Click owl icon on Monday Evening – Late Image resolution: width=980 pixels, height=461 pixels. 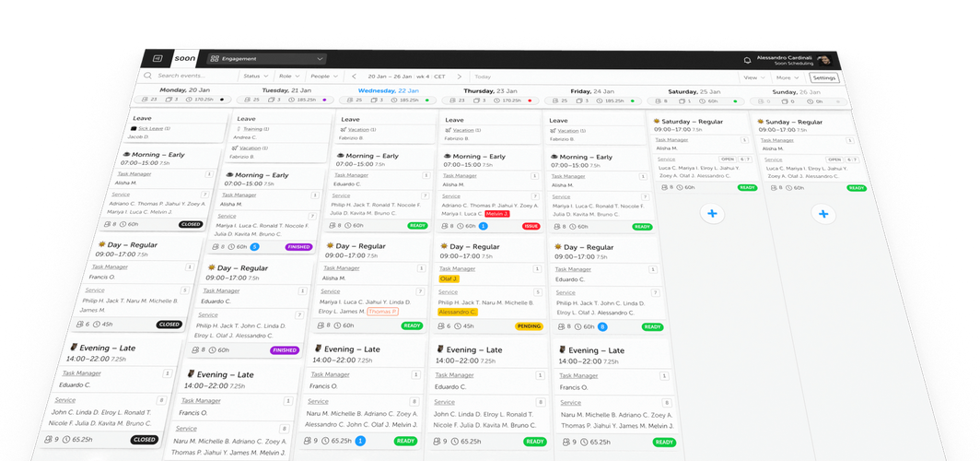tap(74, 348)
